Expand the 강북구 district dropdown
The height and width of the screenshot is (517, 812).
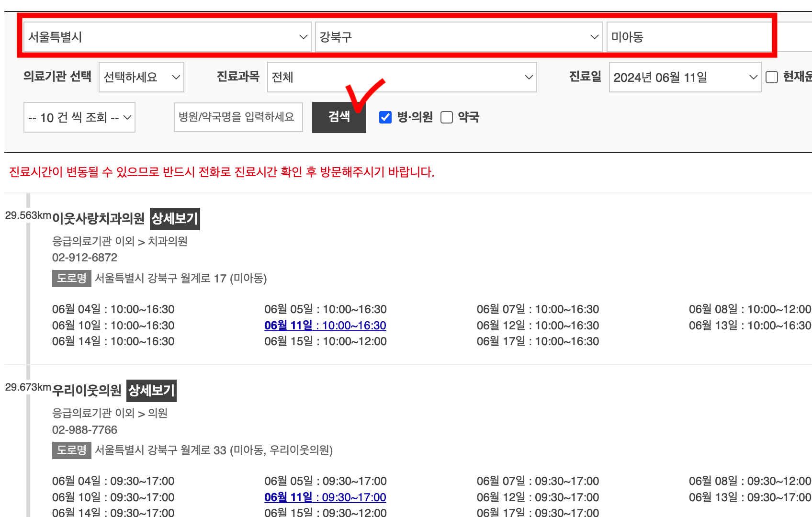tap(457, 36)
